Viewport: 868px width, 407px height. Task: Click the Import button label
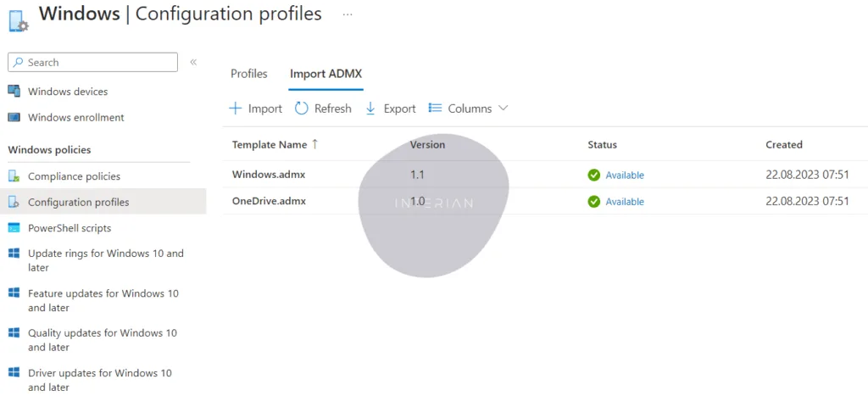coord(265,109)
